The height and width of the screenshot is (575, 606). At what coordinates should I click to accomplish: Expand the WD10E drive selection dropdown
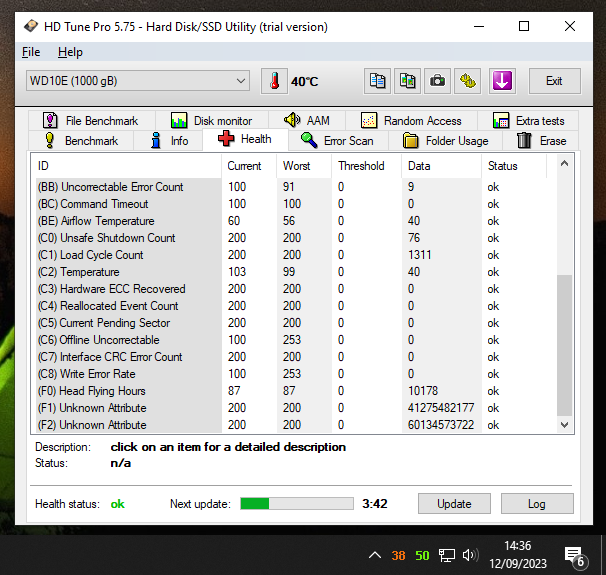[138, 81]
